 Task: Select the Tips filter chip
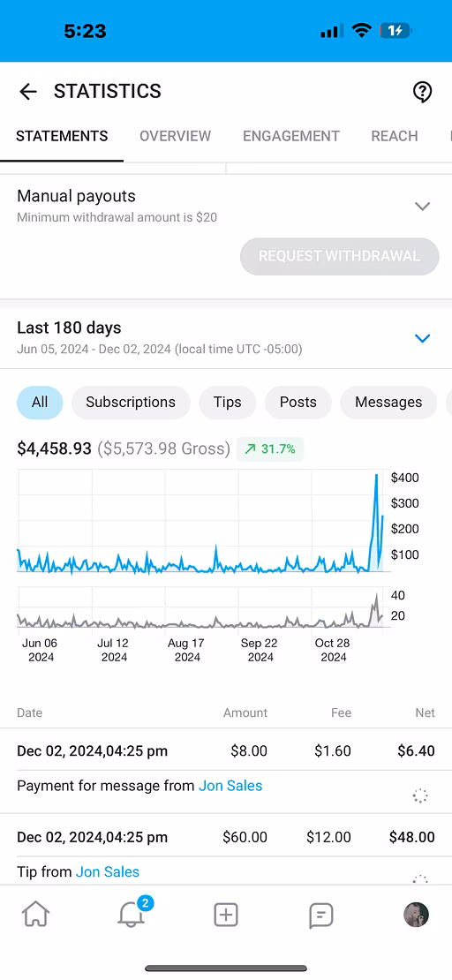[228, 402]
